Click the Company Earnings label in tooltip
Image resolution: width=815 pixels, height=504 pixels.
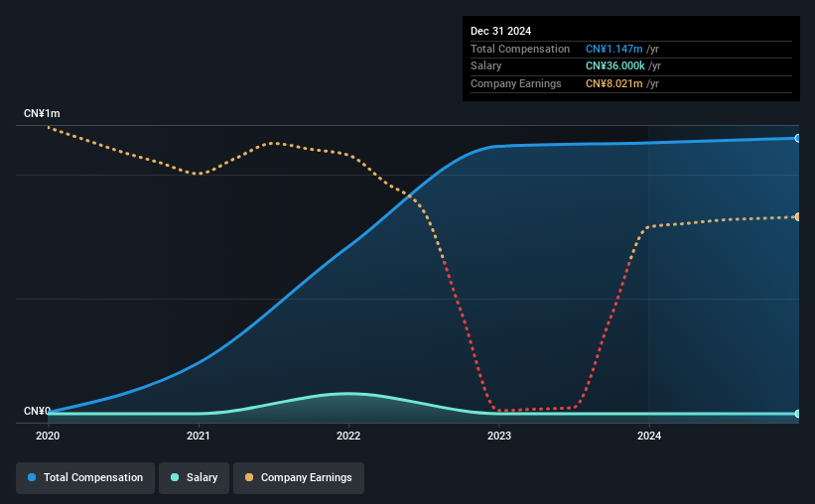pos(515,83)
